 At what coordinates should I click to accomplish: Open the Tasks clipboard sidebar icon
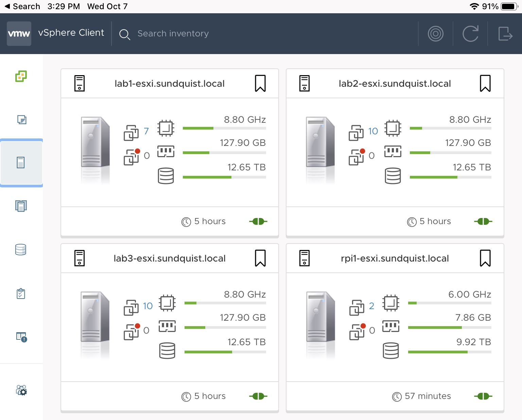[21, 293]
